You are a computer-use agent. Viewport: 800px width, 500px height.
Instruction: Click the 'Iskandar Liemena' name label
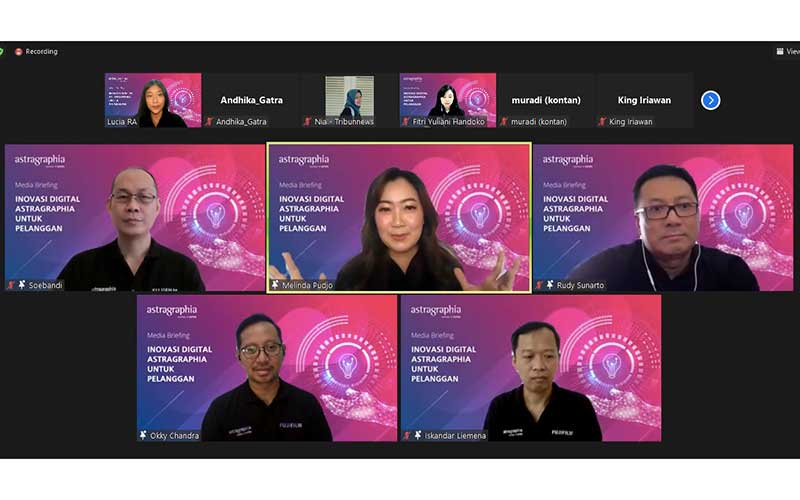[455, 436]
